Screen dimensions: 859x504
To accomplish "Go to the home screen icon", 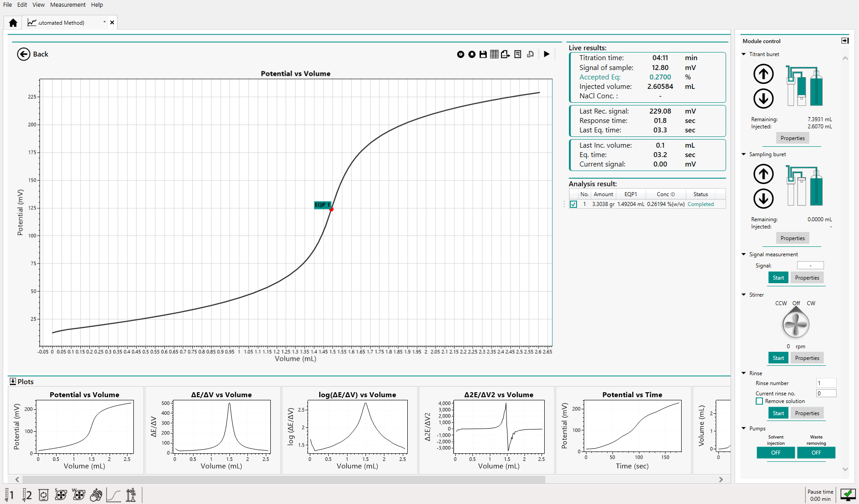I will click(13, 22).
